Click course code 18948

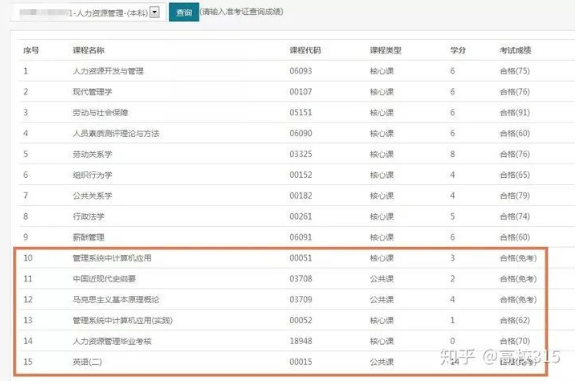[x=301, y=341]
